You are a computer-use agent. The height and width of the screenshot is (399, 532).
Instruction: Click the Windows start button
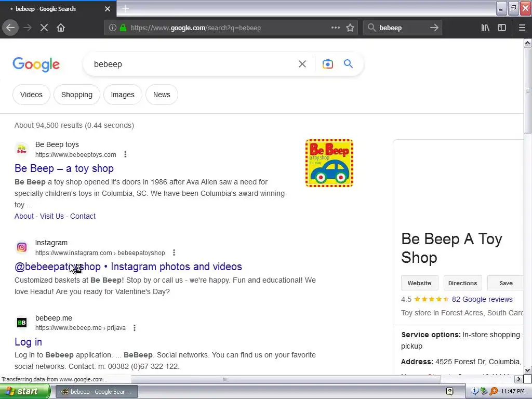(x=25, y=392)
